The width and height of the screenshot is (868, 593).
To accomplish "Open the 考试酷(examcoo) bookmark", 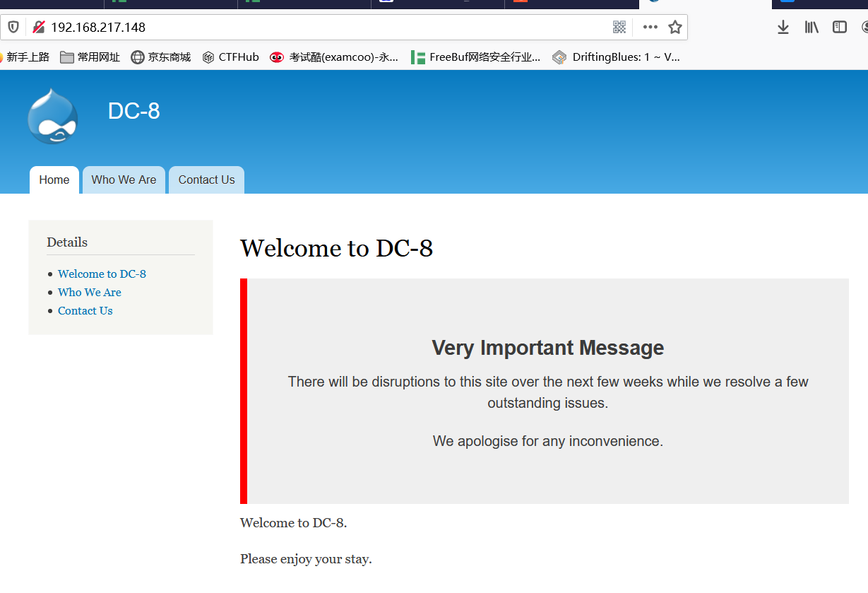I will click(x=334, y=57).
